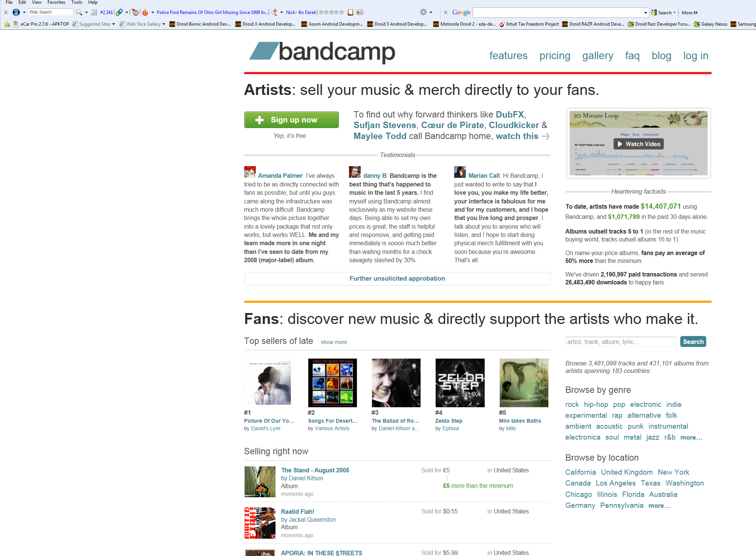Open the toolbar gear settings icon
This screenshot has width=756, height=556.
point(423,12)
